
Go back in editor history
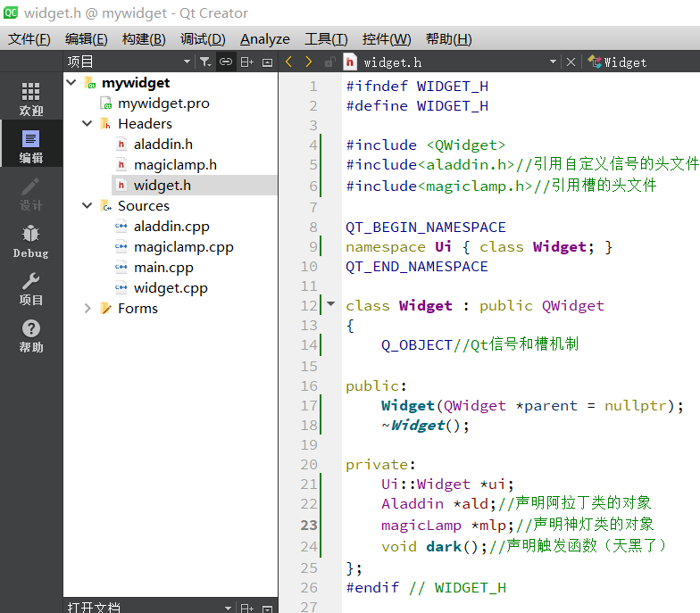[x=289, y=62]
